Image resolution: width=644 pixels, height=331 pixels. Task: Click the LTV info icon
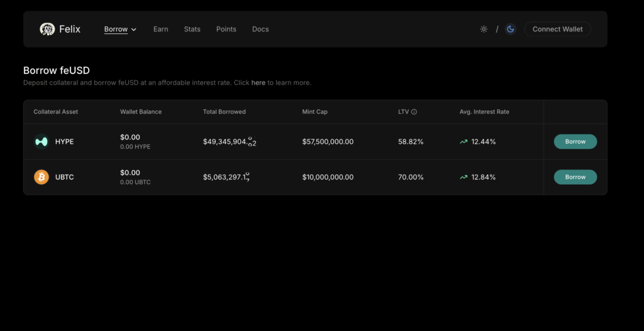pos(414,112)
